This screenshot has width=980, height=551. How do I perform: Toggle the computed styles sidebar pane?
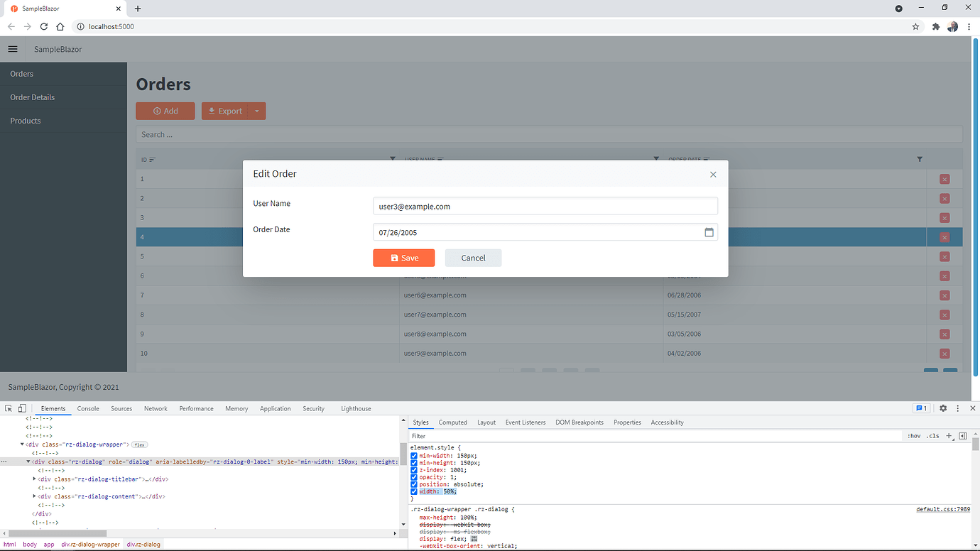tap(963, 436)
